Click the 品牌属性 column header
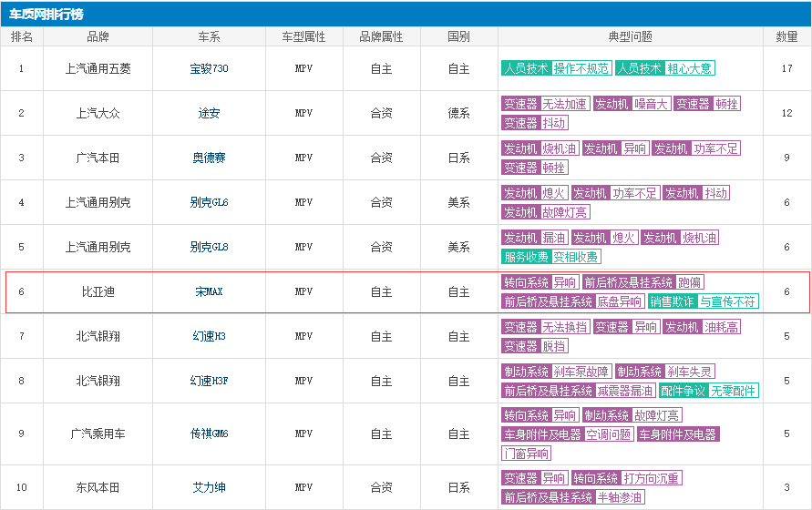The height and width of the screenshot is (510, 812). pos(381,36)
